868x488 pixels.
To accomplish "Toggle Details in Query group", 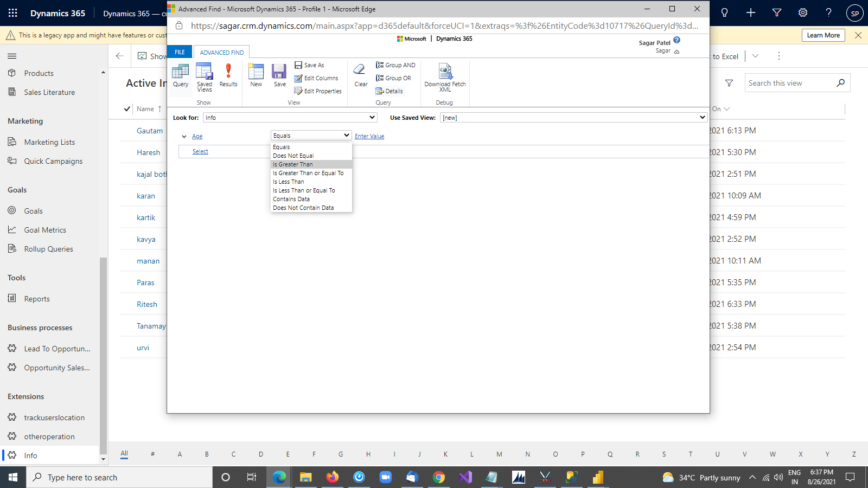I will point(389,91).
